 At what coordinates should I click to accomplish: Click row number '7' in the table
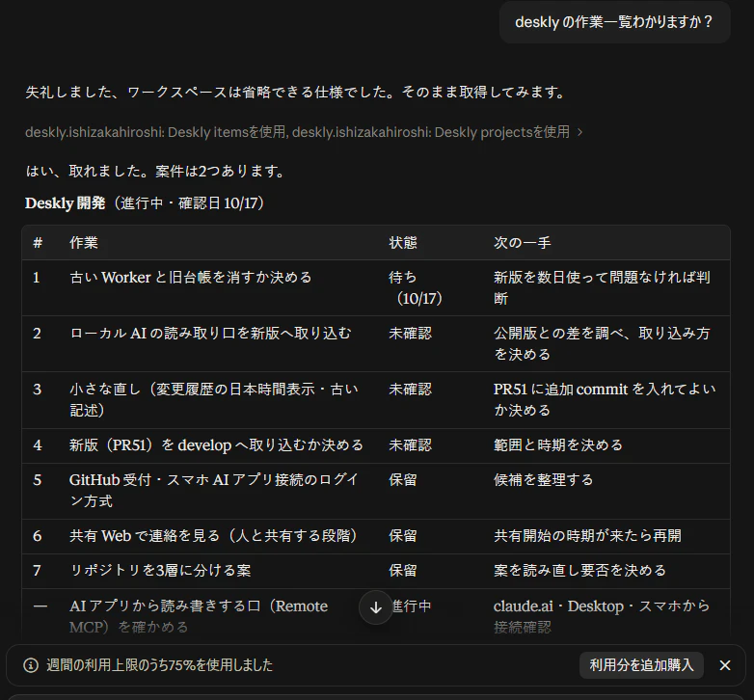[x=37, y=571]
